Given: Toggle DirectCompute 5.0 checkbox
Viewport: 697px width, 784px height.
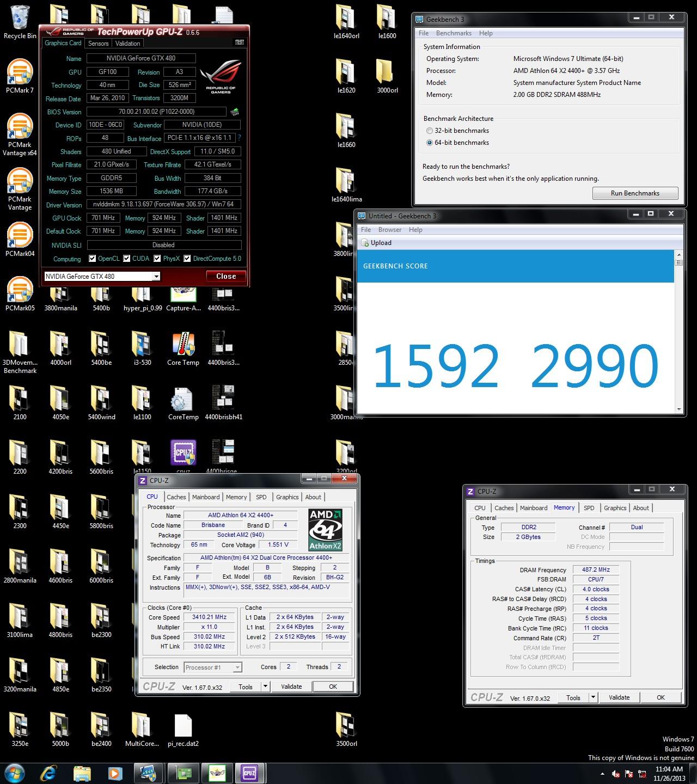Looking at the screenshot, I should (x=187, y=259).
